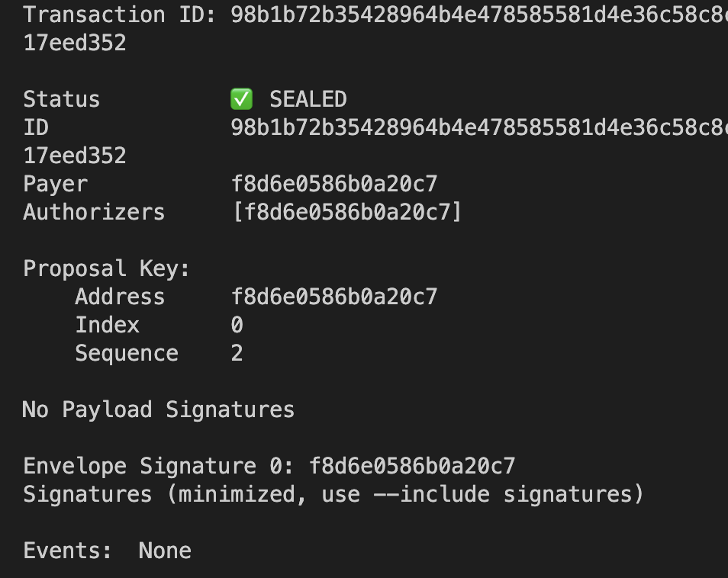The height and width of the screenshot is (578, 728).
Task: Click the Status label
Action: click(62, 99)
